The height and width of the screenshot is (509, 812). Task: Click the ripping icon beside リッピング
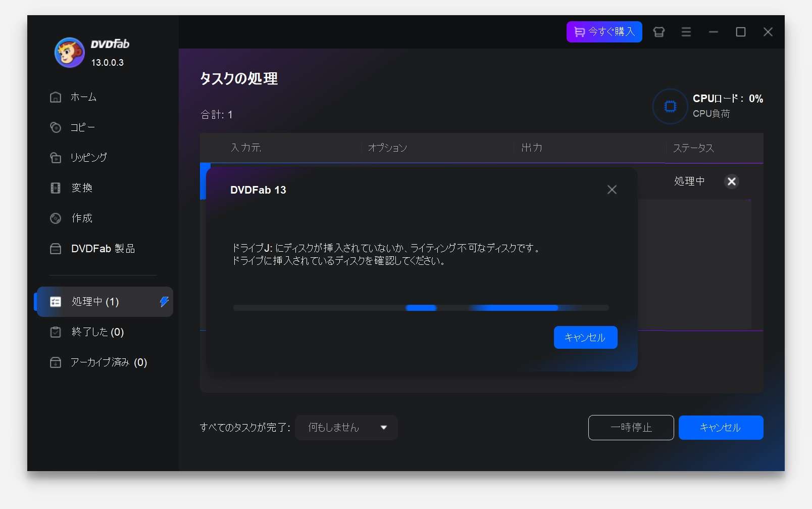[56, 158]
